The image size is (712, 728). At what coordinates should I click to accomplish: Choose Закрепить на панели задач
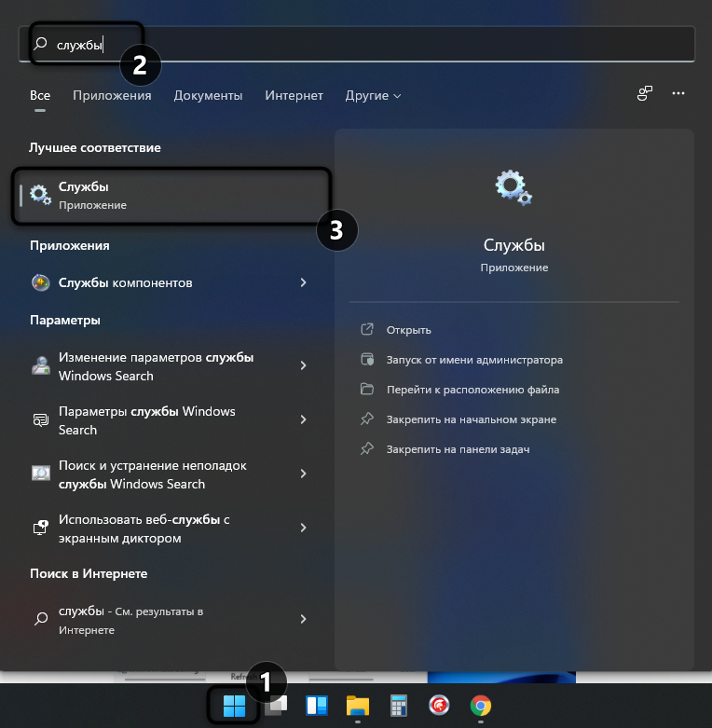[x=458, y=449]
